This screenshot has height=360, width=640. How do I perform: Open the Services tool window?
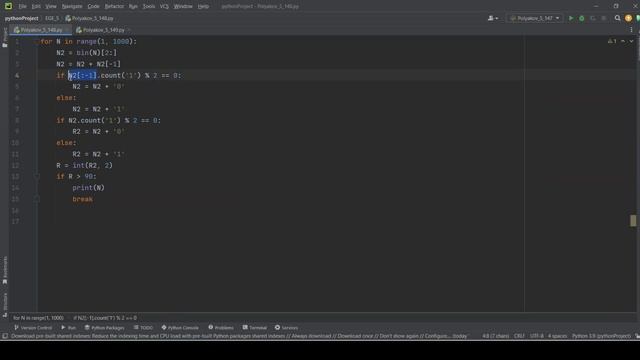(286, 328)
